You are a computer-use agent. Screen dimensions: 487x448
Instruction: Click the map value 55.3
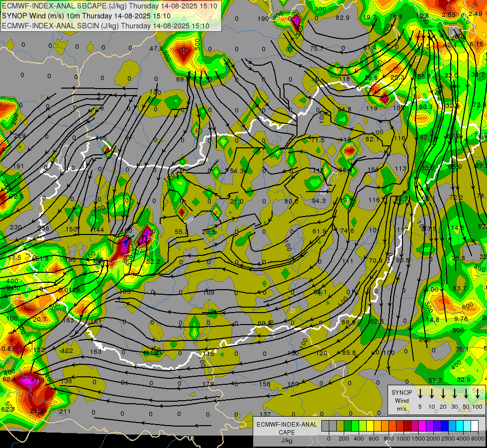(182, 231)
